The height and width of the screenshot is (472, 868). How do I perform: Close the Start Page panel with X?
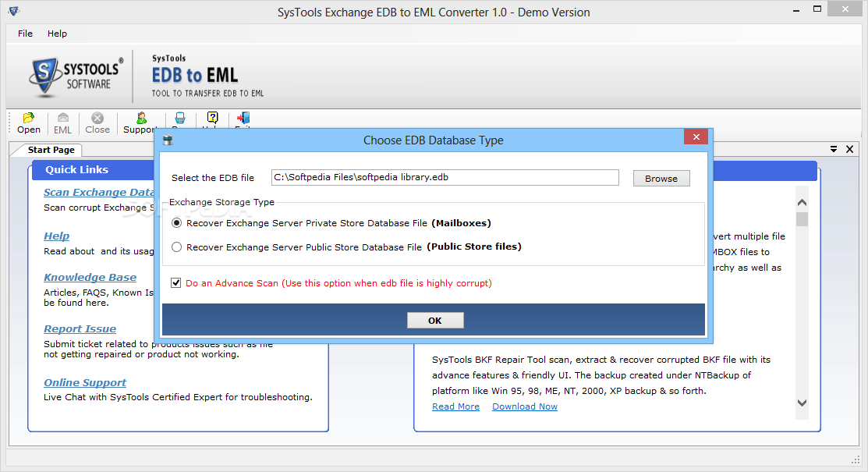pyautogui.click(x=850, y=149)
